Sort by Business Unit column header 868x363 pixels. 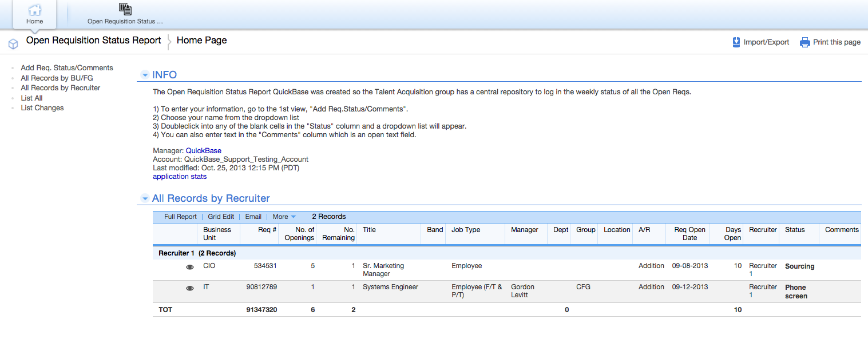(217, 233)
